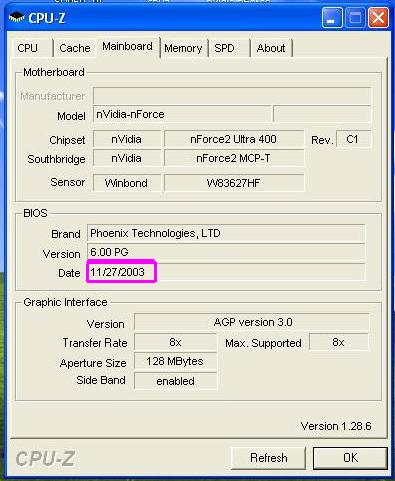Click the CPU-Z chip icon in title bar

click(16, 17)
